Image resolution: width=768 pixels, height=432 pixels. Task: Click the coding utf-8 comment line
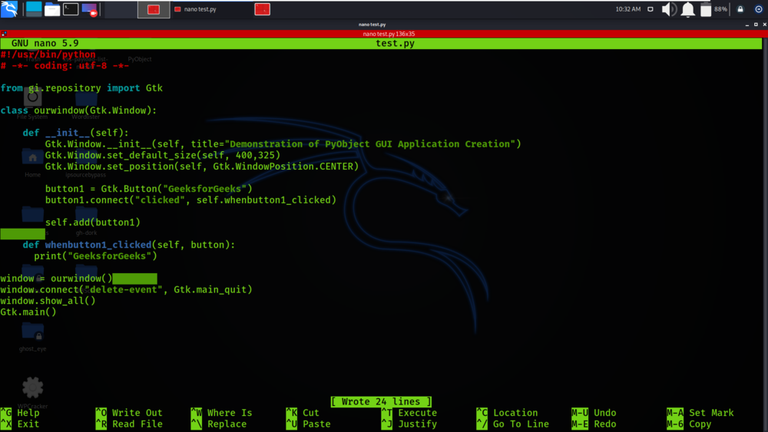[x=65, y=66]
